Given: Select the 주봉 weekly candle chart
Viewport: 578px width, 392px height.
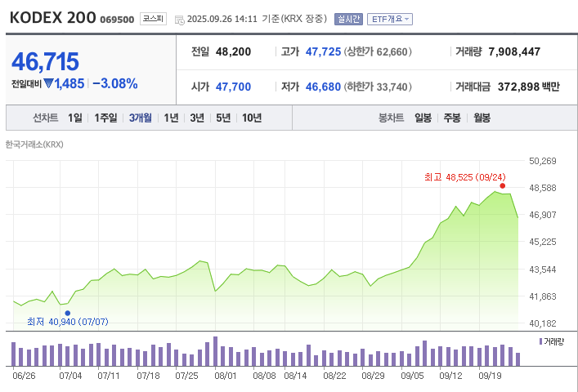Looking at the screenshot, I should (452, 118).
